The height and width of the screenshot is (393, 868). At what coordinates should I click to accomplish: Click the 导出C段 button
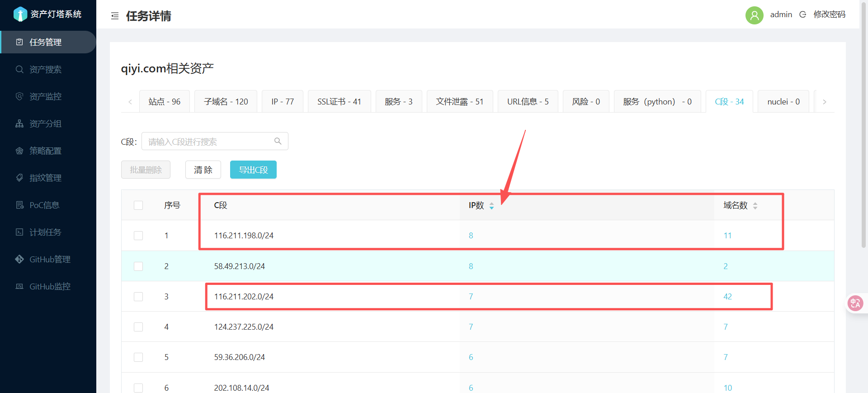253,170
